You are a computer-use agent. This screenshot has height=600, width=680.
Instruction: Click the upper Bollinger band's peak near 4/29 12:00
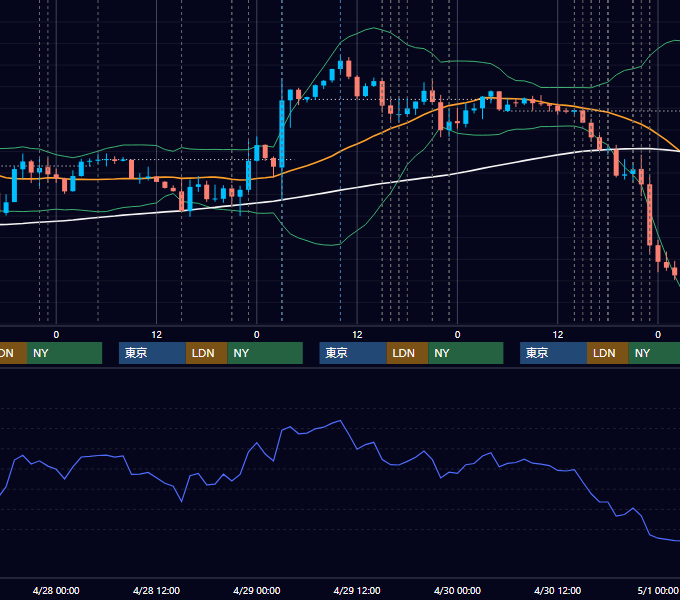coord(374,28)
